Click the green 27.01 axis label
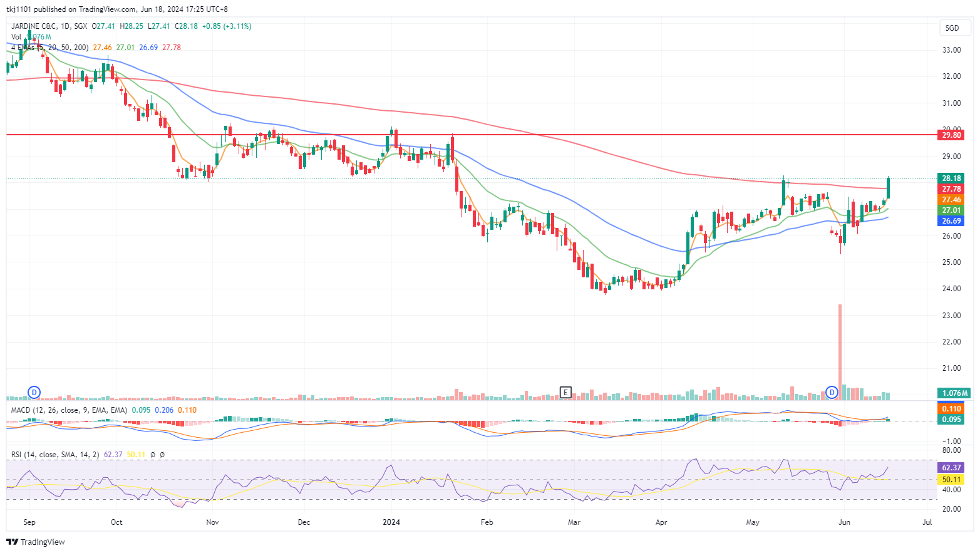Image resolution: width=980 pixels, height=553 pixels. [951, 210]
